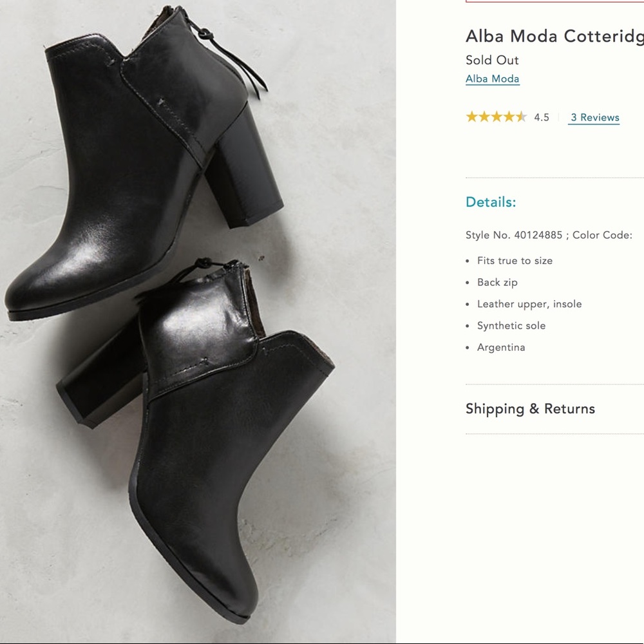The height and width of the screenshot is (644, 644).
Task: Collapse the Details information panel
Action: [490, 202]
